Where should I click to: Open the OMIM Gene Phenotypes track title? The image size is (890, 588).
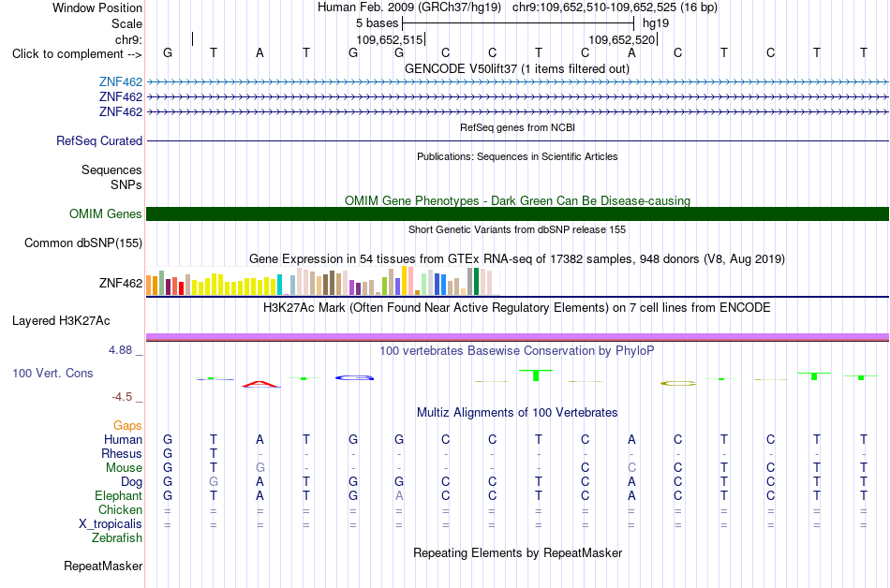click(517, 200)
